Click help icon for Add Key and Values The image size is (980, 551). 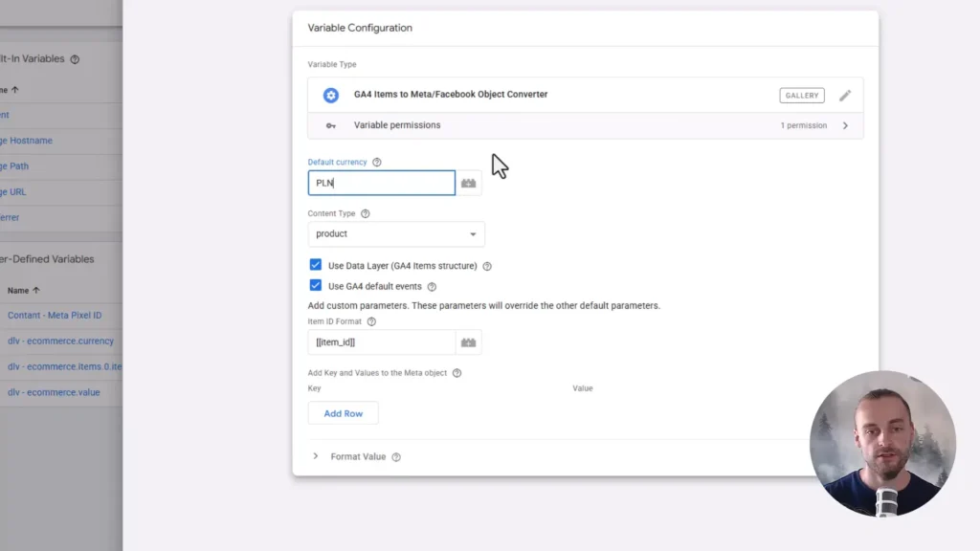click(x=457, y=373)
